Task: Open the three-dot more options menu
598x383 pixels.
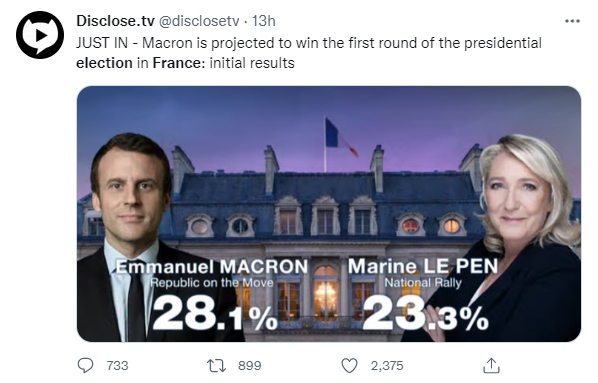Action: click(x=572, y=21)
